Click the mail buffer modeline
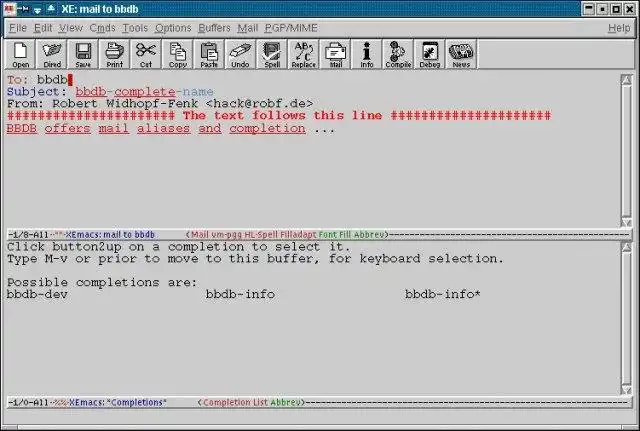Viewport: 640px width, 431px height. click(x=318, y=235)
